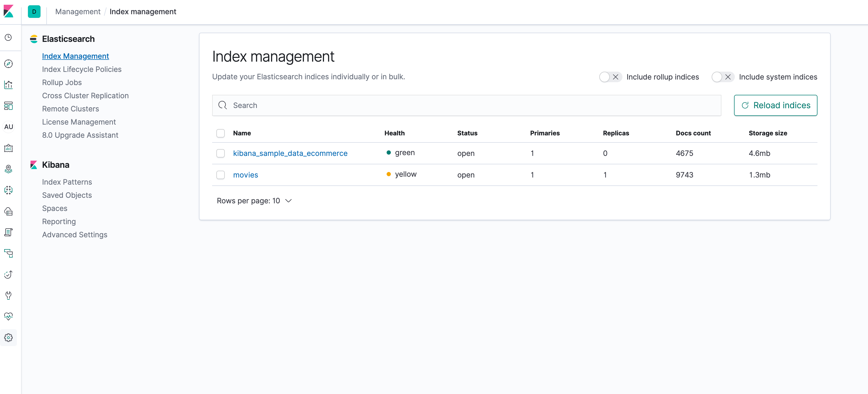Click the search magnifier icon
The image size is (868, 394).
[x=223, y=105]
